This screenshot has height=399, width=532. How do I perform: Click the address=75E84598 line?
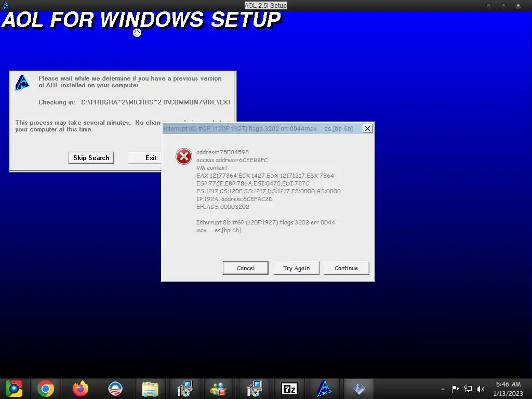(x=222, y=152)
